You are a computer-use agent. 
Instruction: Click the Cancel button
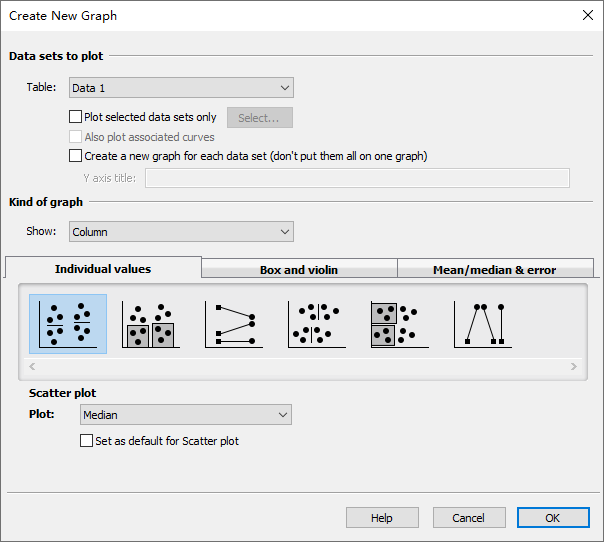[x=468, y=518]
